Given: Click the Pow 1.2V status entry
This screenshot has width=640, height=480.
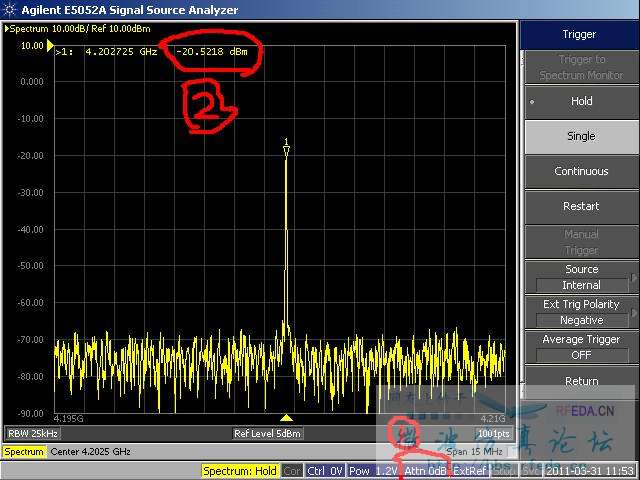Looking at the screenshot, I should [373, 471].
